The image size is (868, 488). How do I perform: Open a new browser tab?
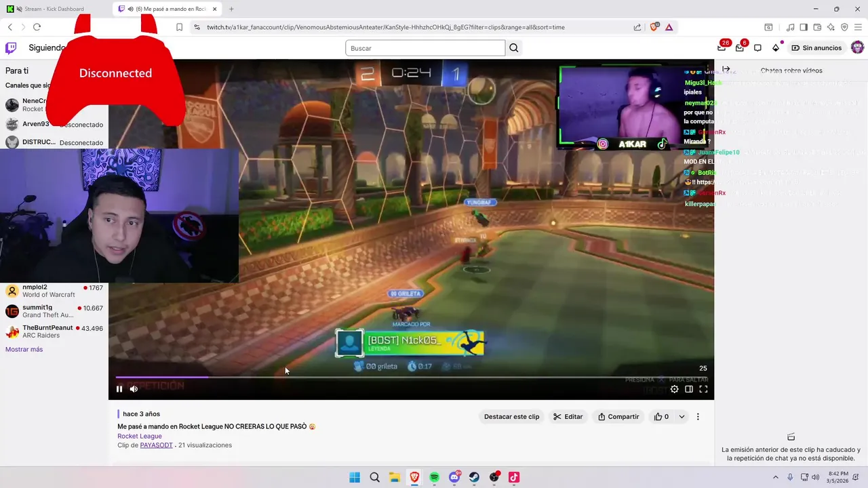(x=231, y=9)
